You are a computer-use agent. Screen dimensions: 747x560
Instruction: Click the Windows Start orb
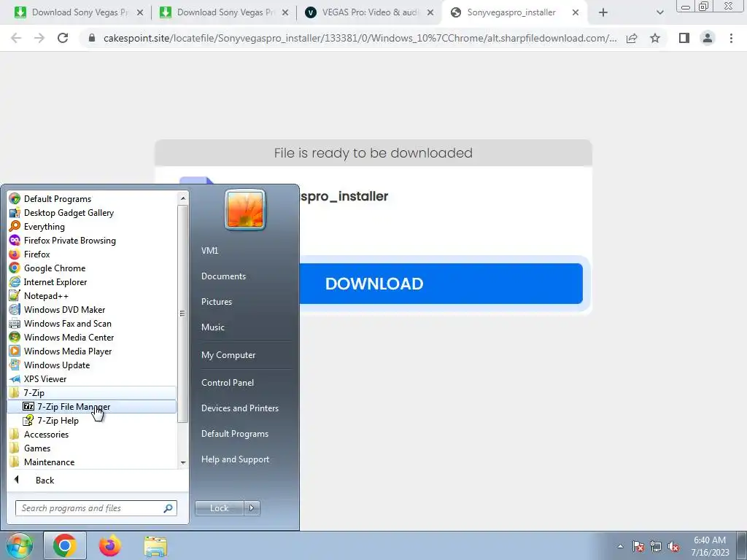(x=20, y=546)
